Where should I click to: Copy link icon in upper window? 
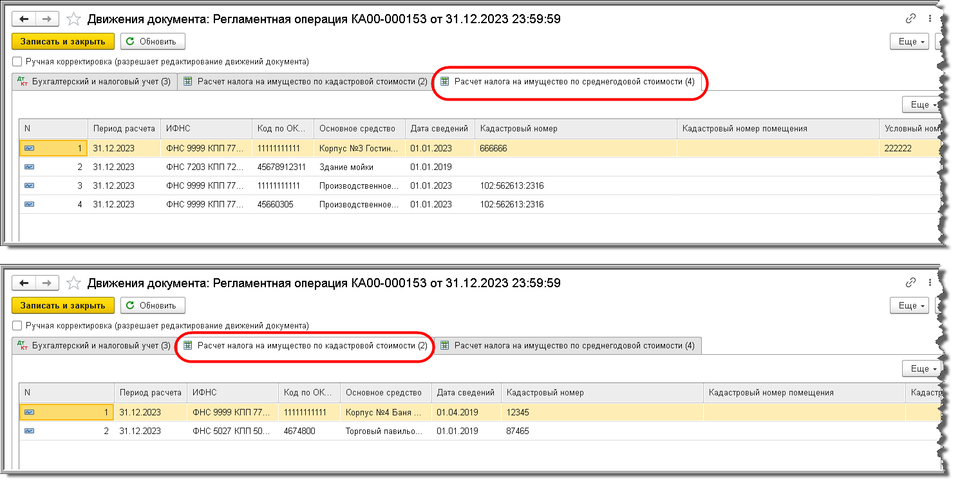(x=910, y=19)
